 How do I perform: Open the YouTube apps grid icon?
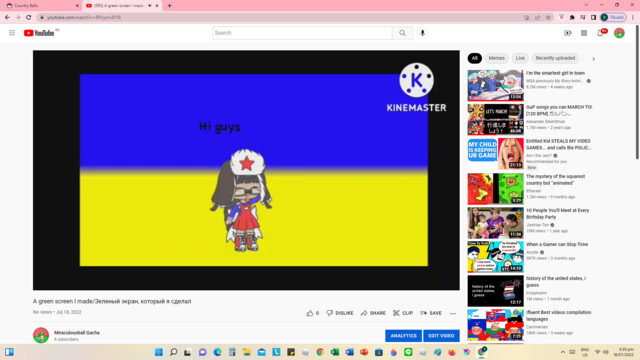coord(584,33)
